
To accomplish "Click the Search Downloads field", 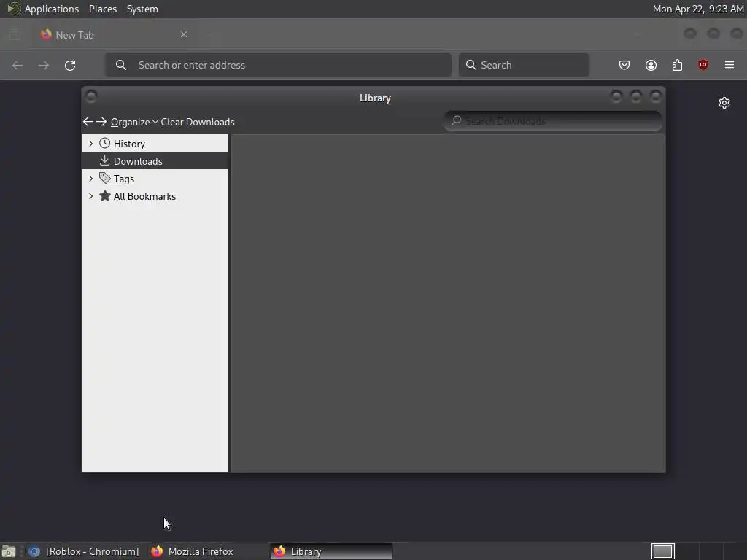I will click(553, 121).
